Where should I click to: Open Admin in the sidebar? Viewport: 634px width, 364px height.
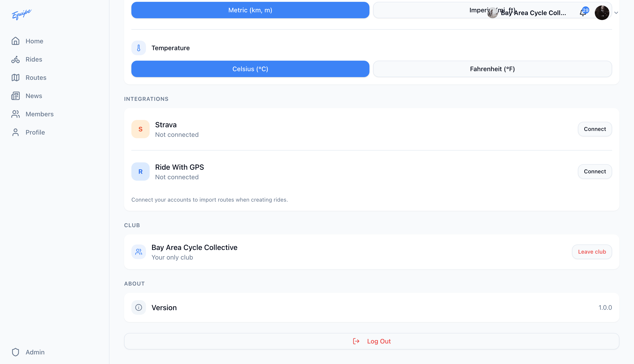(35, 352)
